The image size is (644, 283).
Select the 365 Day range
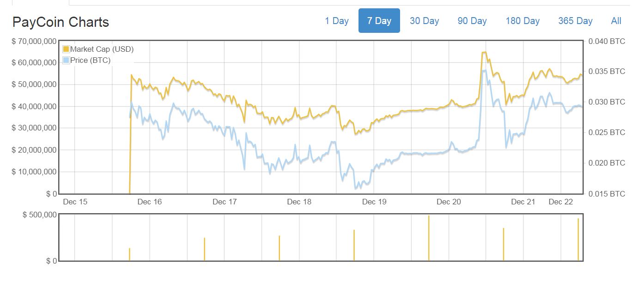point(575,21)
